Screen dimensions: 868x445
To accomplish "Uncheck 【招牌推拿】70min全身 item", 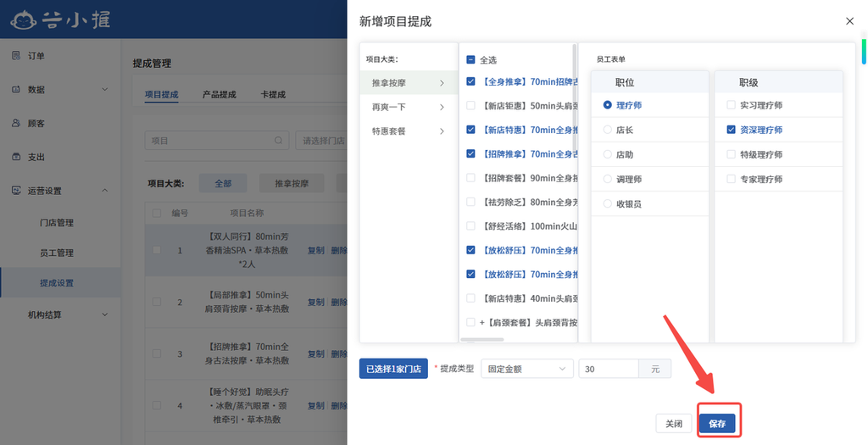I will pyautogui.click(x=470, y=153).
